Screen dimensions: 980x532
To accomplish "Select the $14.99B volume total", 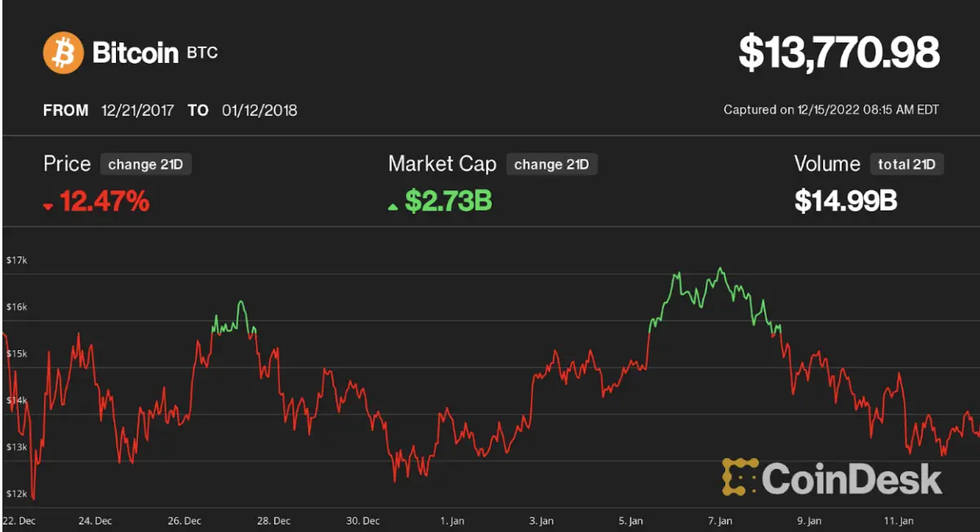I will pyautogui.click(x=846, y=201).
